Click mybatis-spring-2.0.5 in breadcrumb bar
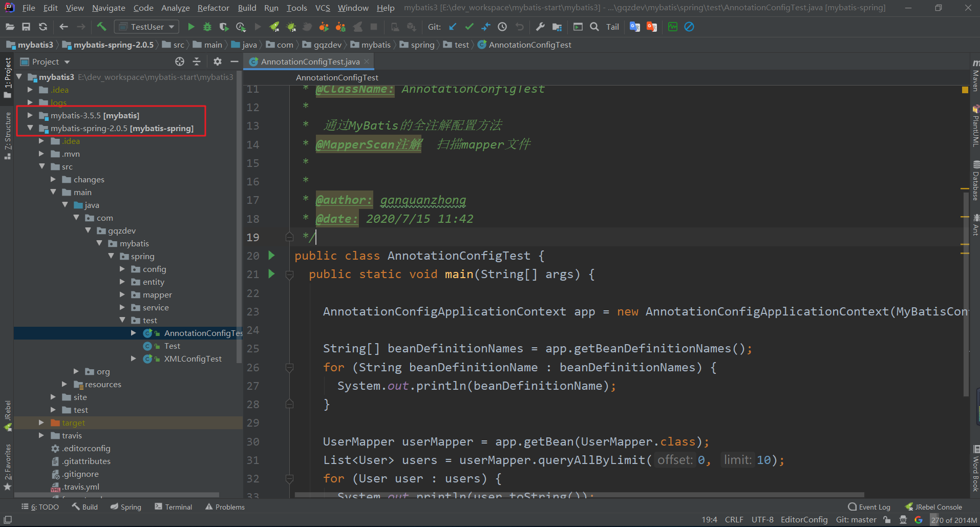Image resolution: width=980 pixels, height=527 pixels. coord(108,45)
